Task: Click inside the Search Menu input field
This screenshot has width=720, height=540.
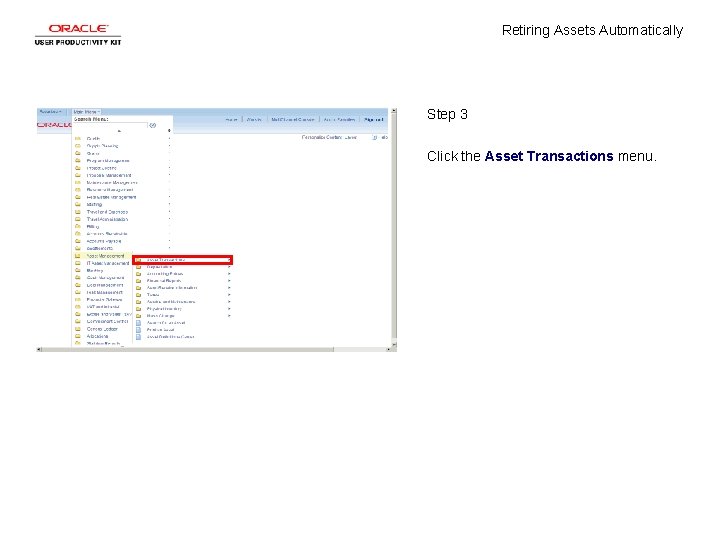Action: 110,125
